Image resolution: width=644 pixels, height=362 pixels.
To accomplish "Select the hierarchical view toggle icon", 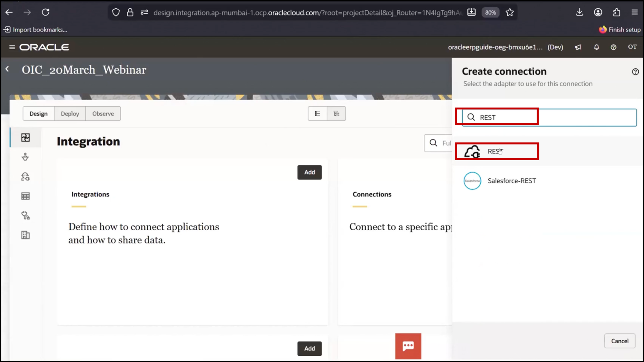I will 336,114.
